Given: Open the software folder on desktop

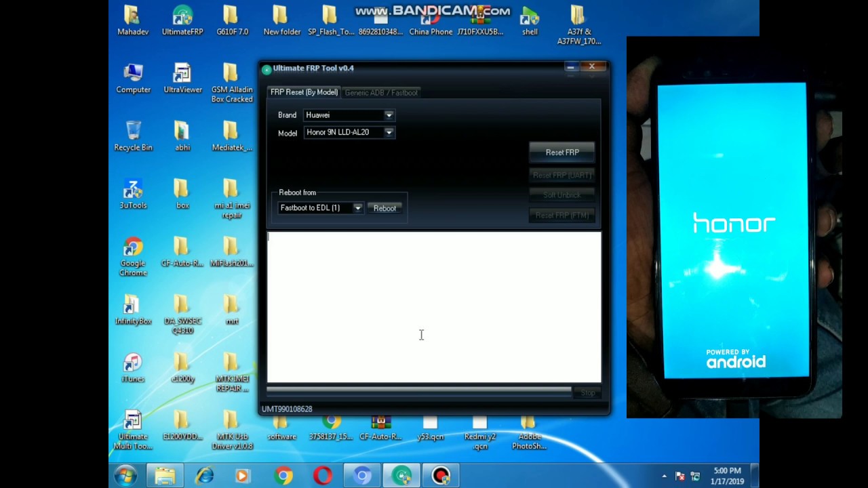Looking at the screenshot, I should pyautogui.click(x=281, y=428).
